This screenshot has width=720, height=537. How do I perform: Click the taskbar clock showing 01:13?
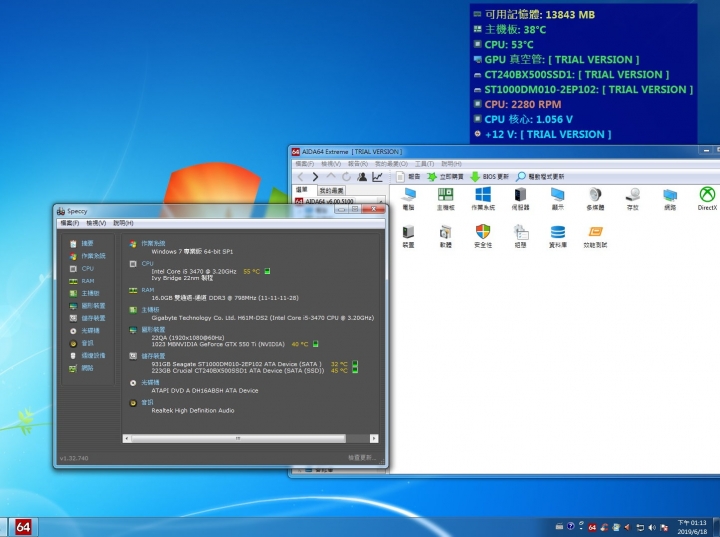[692, 527]
